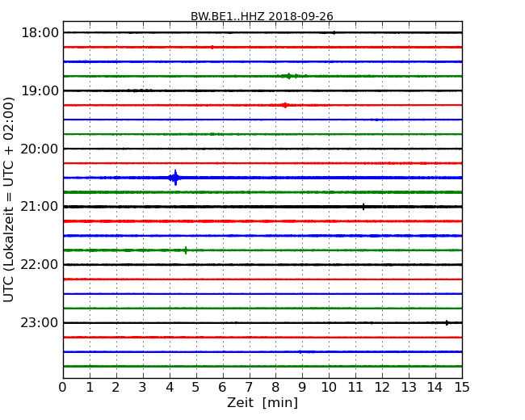The image size is (525, 420).
Task: Click the green spike below the 21:00 label
Action: (186, 250)
